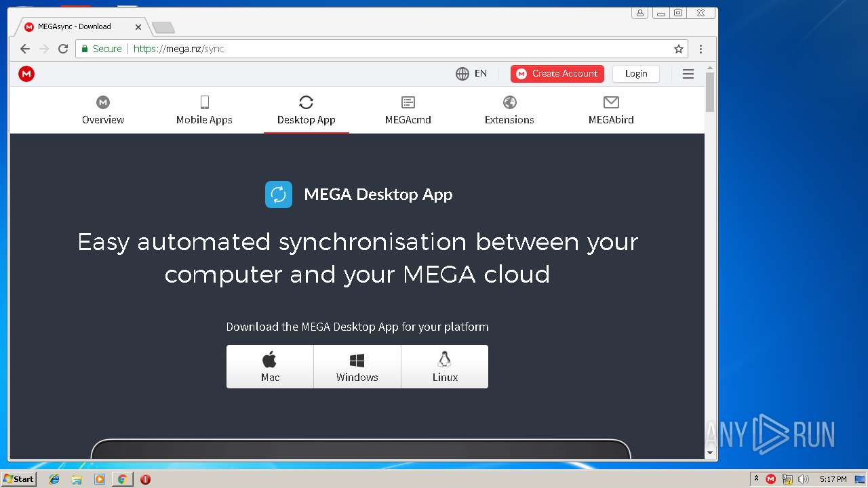Download the Linux desktop app
Image resolution: width=868 pixels, height=488 pixels.
[x=445, y=367]
